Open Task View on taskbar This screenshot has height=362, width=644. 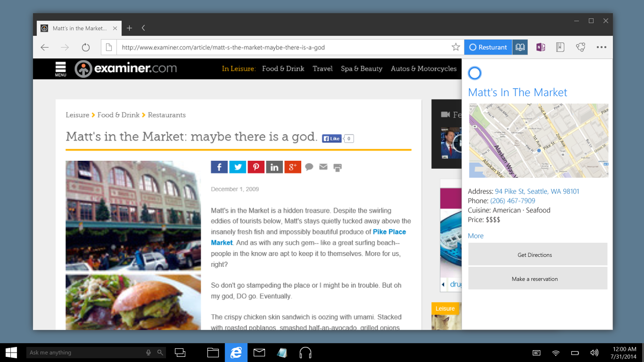pos(180,353)
